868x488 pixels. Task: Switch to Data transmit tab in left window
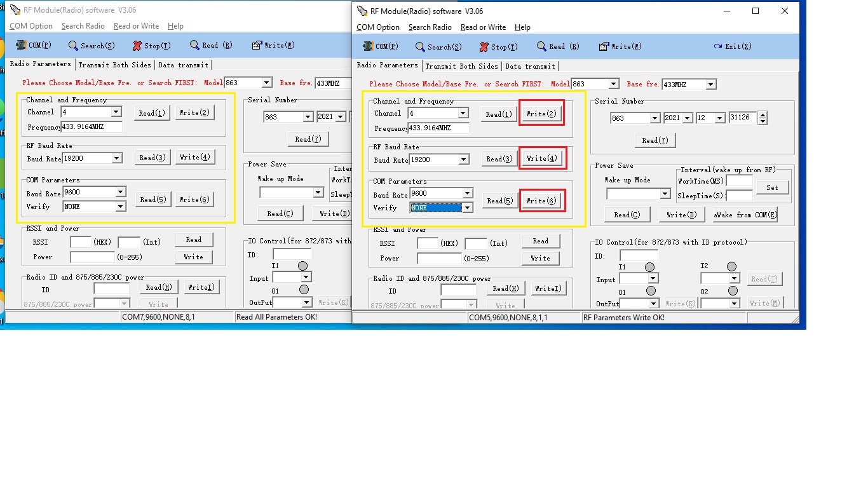tap(183, 65)
